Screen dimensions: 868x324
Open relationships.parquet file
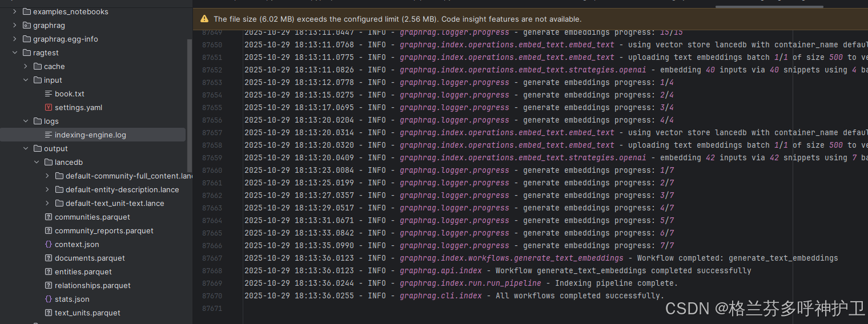[93, 285]
